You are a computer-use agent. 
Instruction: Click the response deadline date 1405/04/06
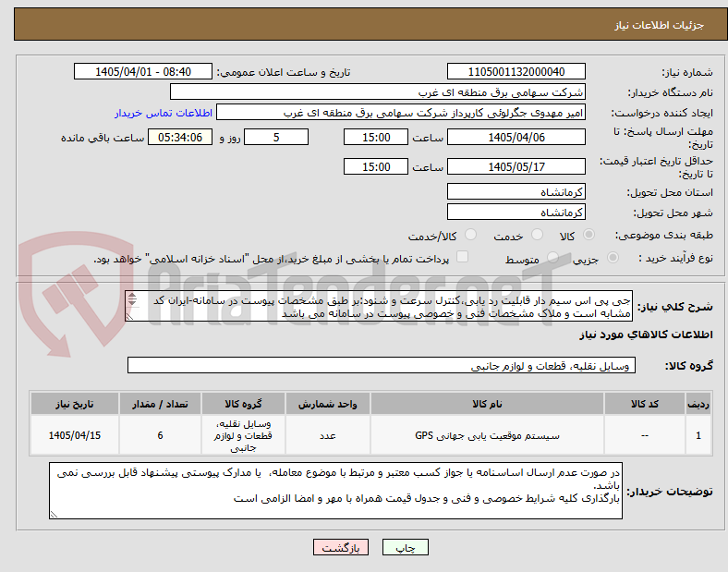[x=516, y=137]
